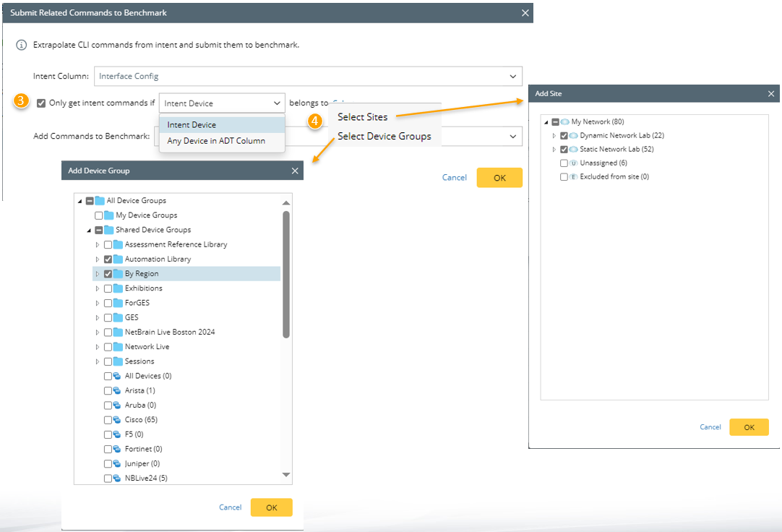The width and height of the screenshot is (782, 532).
Task: Click the Cisco device group icon
Action: tap(117, 420)
